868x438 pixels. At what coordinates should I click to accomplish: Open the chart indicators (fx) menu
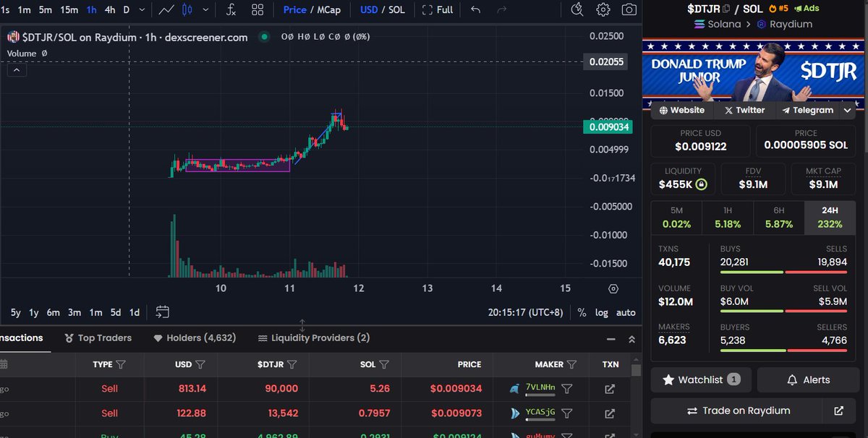click(x=231, y=10)
